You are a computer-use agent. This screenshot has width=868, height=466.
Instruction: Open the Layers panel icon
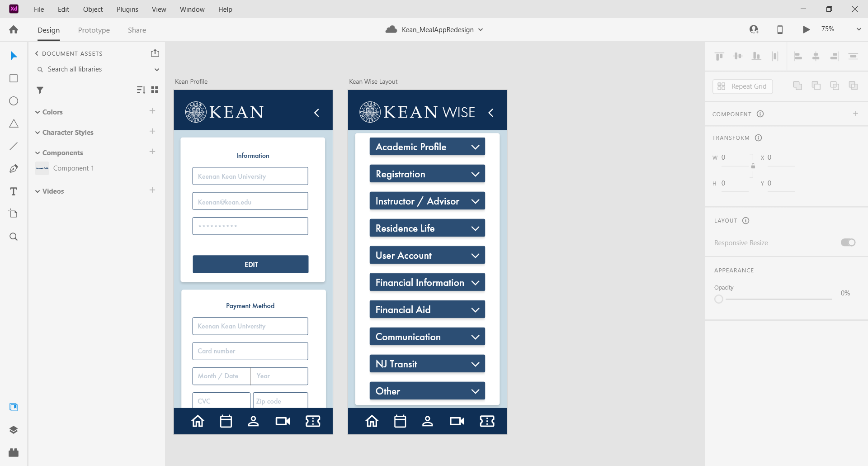point(14,430)
